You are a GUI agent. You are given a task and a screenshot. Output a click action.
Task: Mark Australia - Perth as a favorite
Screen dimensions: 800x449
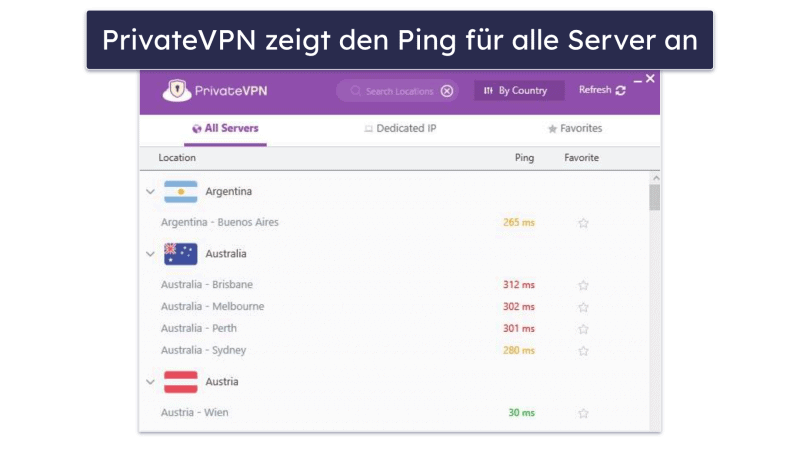tap(583, 329)
